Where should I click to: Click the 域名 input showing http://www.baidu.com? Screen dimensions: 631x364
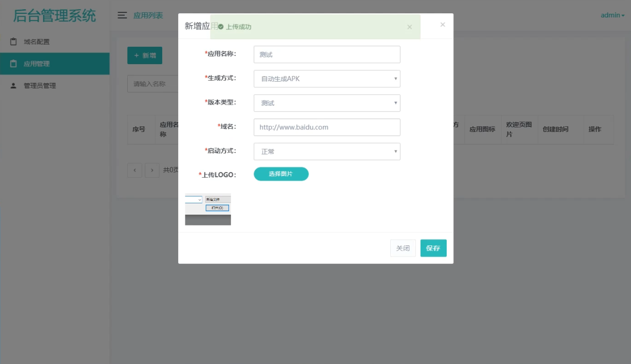tap(327, 127)
